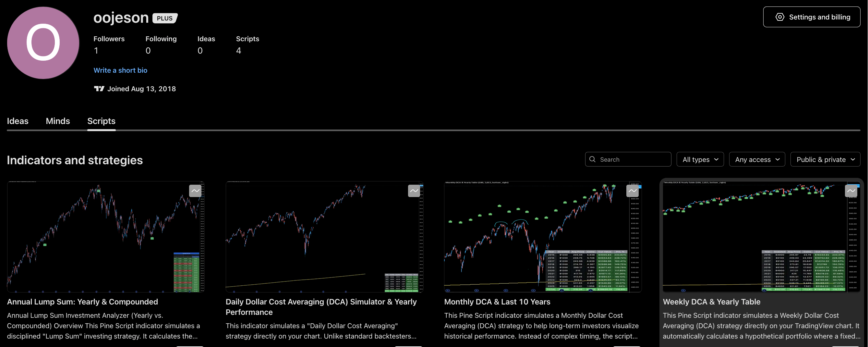Switch to the Minds tab

click(x=58, y=121)
